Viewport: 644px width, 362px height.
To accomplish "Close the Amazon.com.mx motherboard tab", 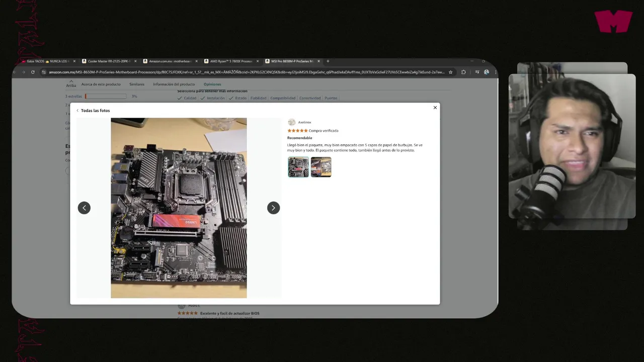I will [x=196, y=61].
